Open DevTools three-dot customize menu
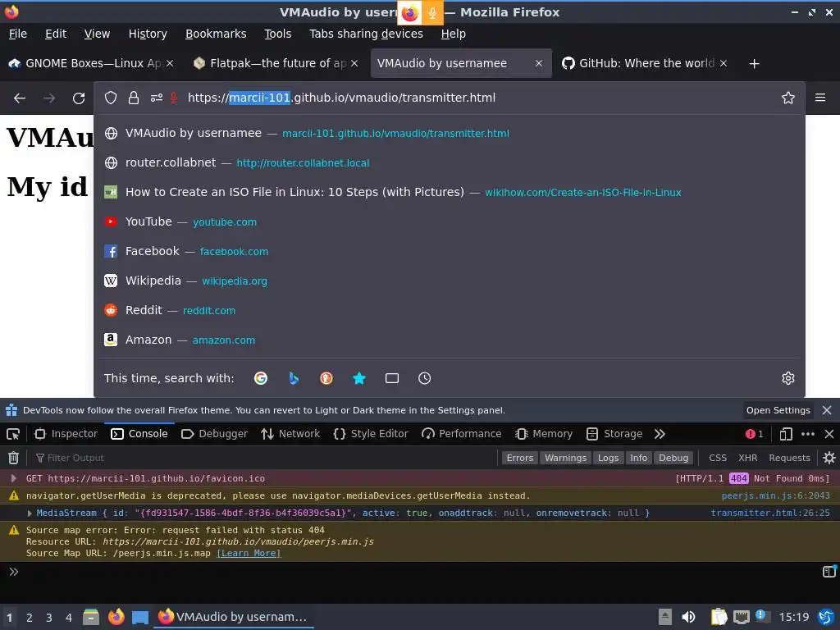This screenshot has width=840, height=630. pos(808,434)
